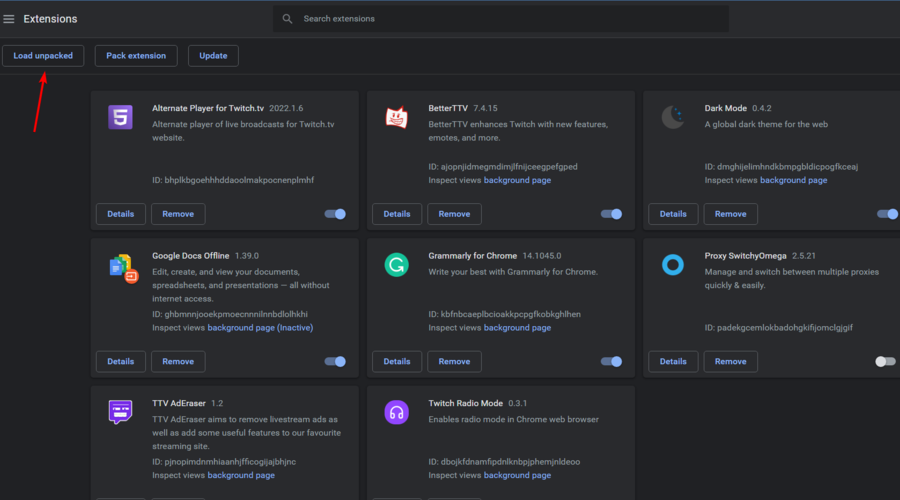Open Dark Mode background page link
This screenshot has height=500, width=900.
[793, 180]
